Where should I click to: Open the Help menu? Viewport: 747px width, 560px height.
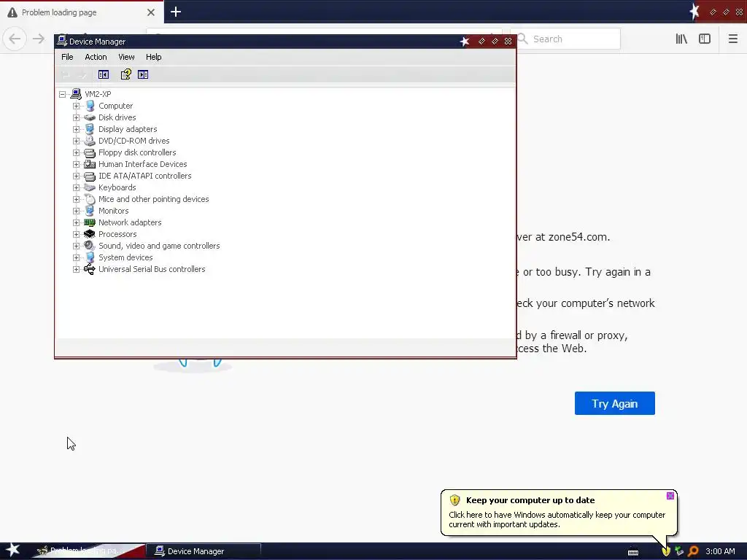pos(153,57)
